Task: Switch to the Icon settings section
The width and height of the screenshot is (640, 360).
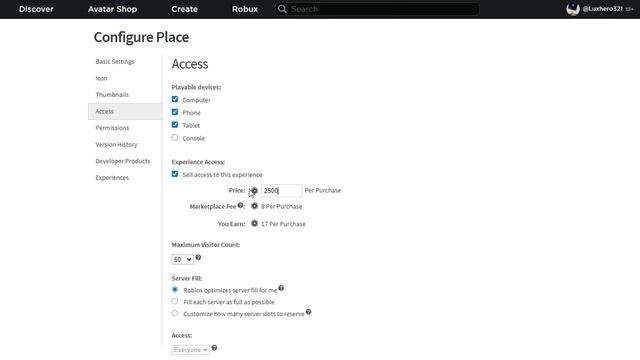Action: pos(101,78)
